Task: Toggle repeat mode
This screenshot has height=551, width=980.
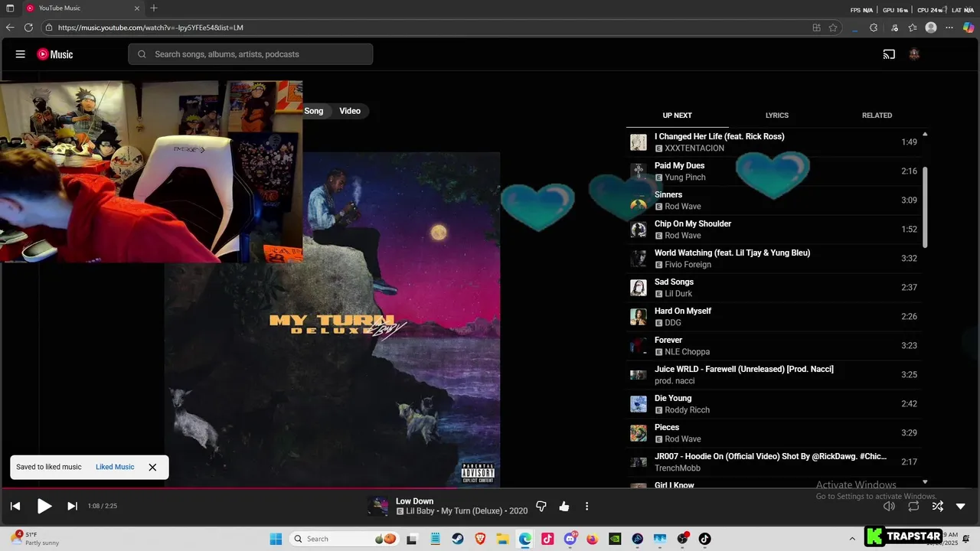Action: coord(913,506)
